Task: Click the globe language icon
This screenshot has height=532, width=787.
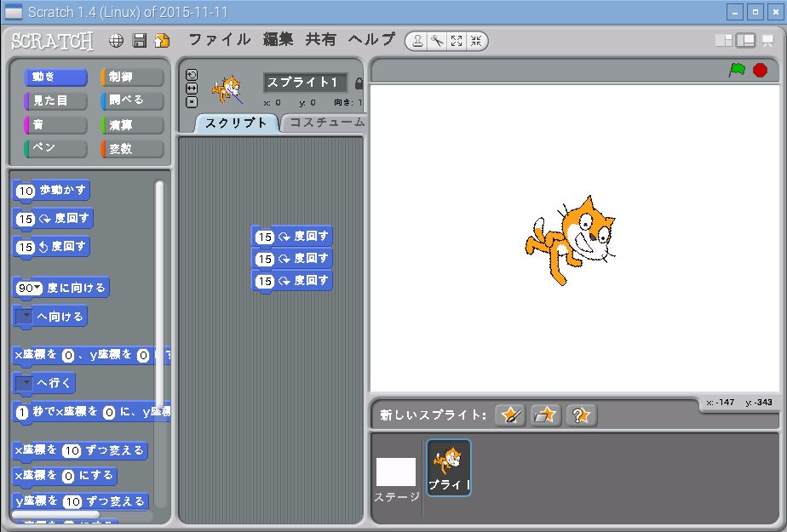Action: coord(116,41)
